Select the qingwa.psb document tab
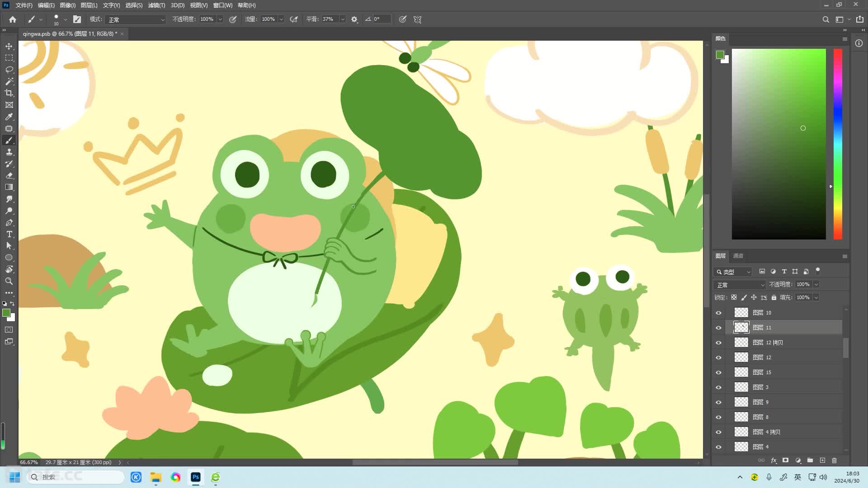 (73, 34)
